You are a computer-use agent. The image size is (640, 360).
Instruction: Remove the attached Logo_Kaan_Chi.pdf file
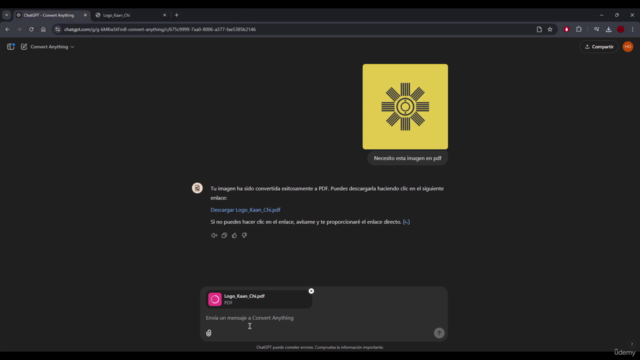click(x=311, y=291)
